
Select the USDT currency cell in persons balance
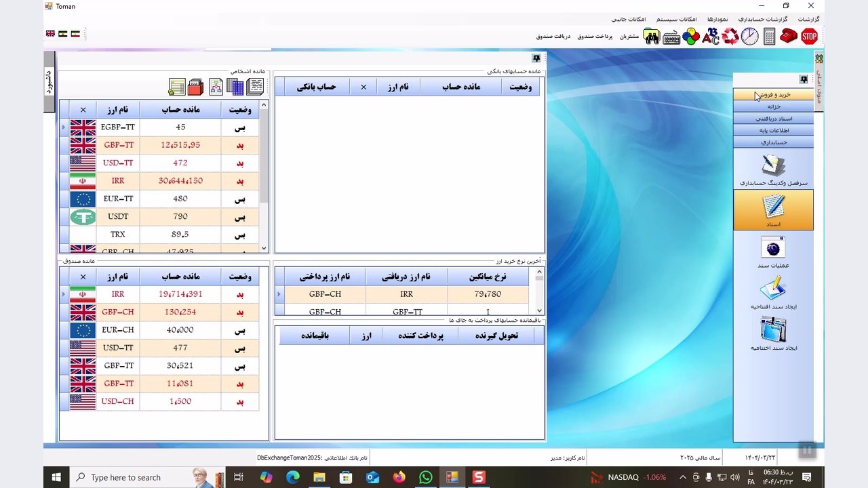[x=118, y=216]
